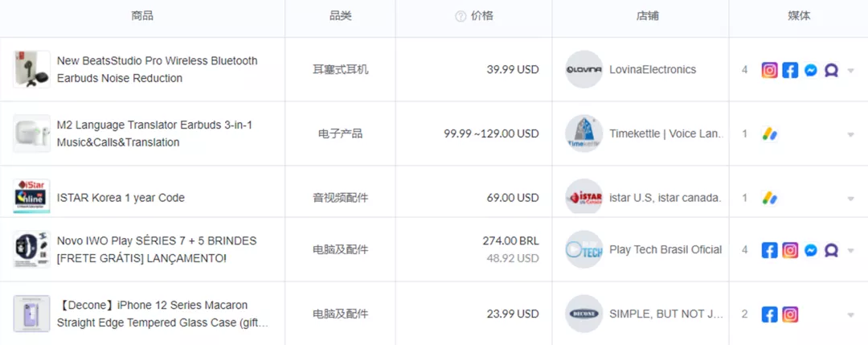868x345 pixels.
Task: Select the 音视频配件 category cell
Action: [341, 199]
